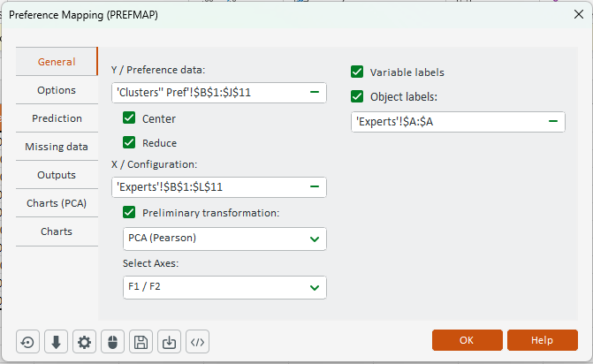Click range selector in X / Configuration field
The height and width of the screenshot is (364, 593).
point(315,186)
